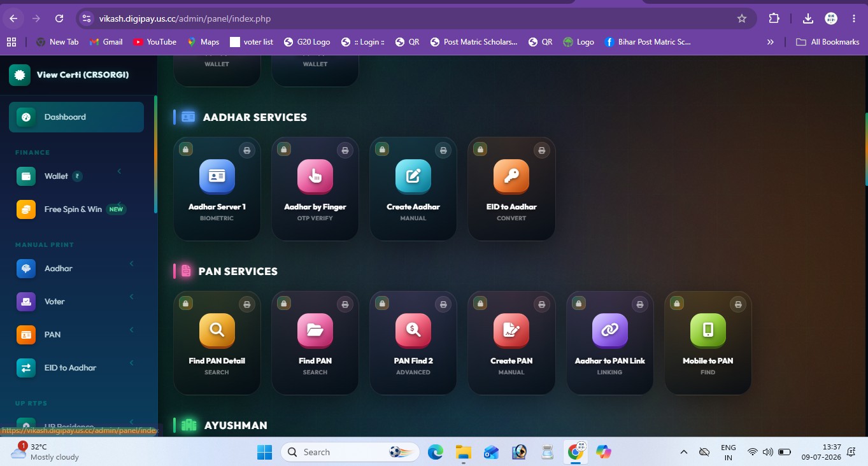Select the Aadhar by Finger pink icon
868x466 pixels.
315,176
